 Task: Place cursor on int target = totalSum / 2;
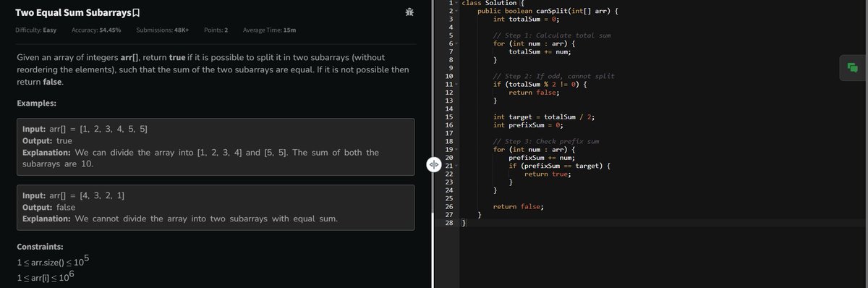click(x=544, y=117)
